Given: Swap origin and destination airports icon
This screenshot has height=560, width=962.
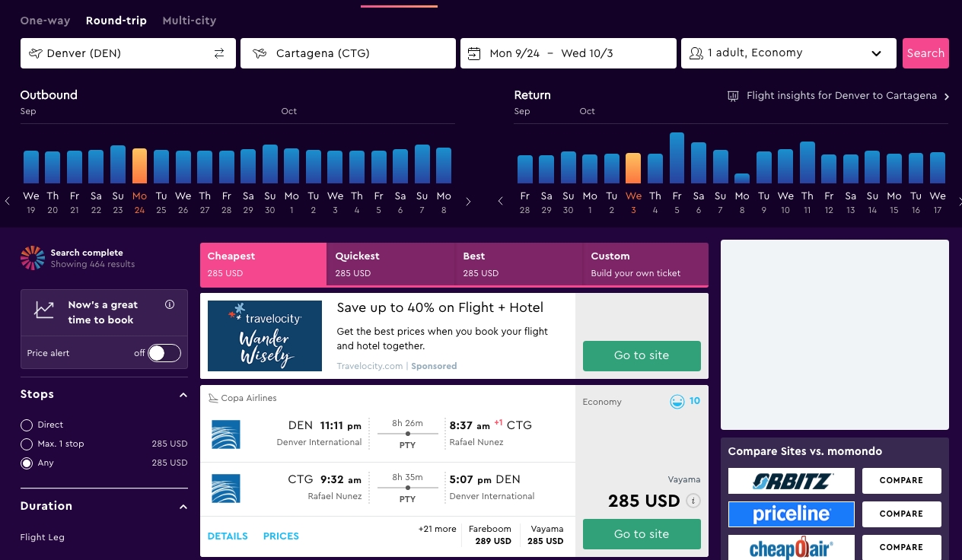Looking at the screenshot, I should pos(219,53).
